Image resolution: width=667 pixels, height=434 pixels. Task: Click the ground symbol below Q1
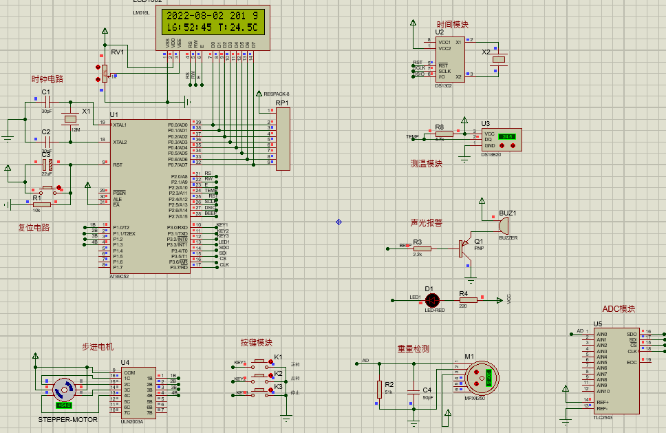click(470, 281)
